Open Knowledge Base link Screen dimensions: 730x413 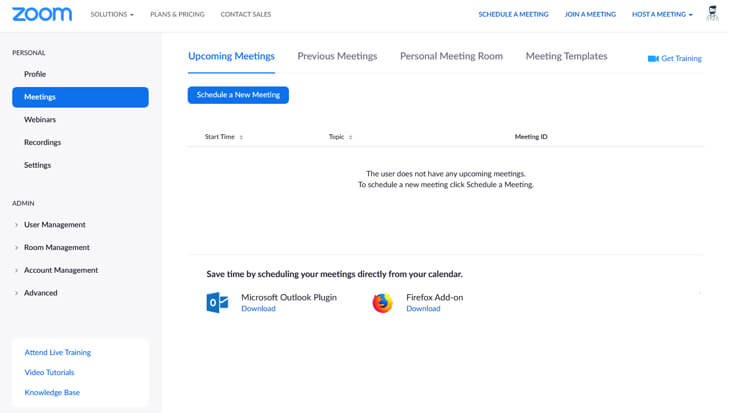[52, 393]
